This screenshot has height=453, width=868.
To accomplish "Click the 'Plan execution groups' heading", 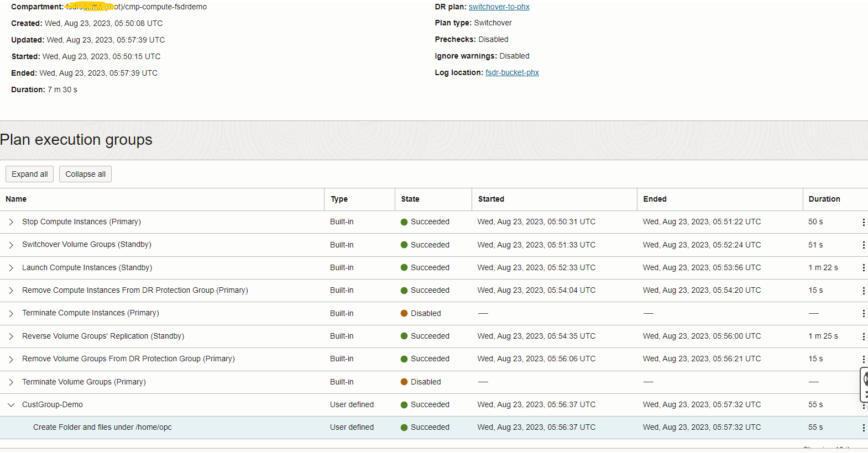I will 76,140.
